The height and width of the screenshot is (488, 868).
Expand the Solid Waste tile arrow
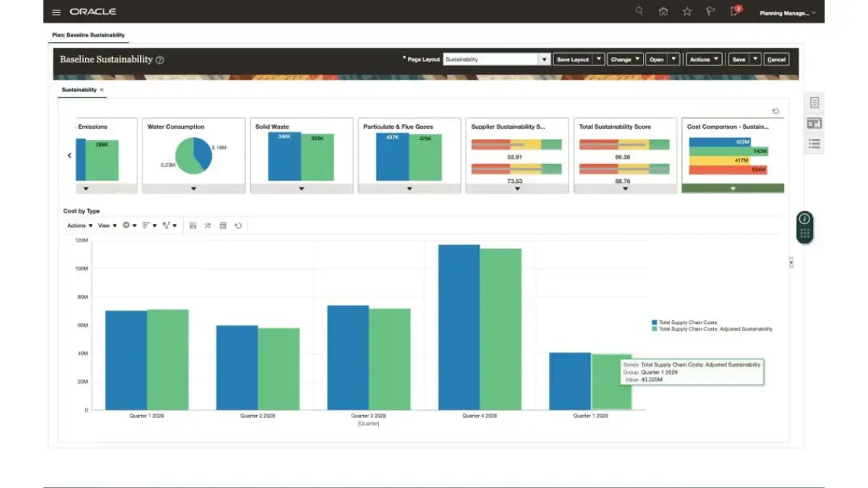pyautogui.click(x=302, y=189)
